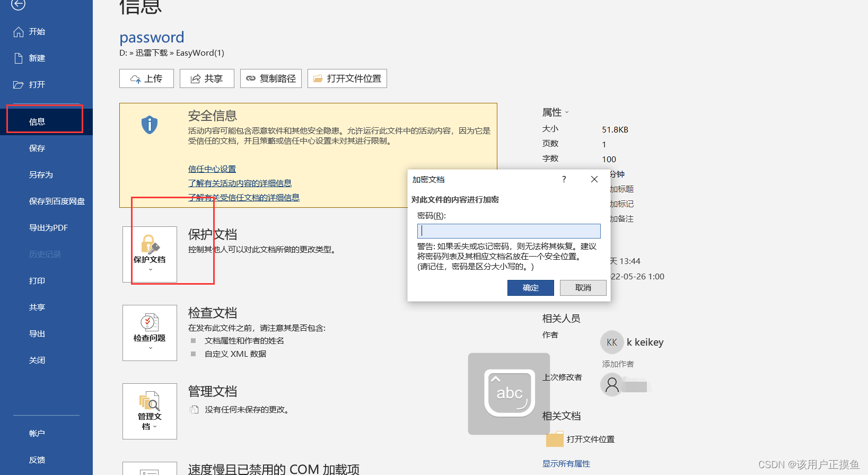Viewport: 868px width, 475px height.
Task: Click the KK author avatar
Action: 612,342
